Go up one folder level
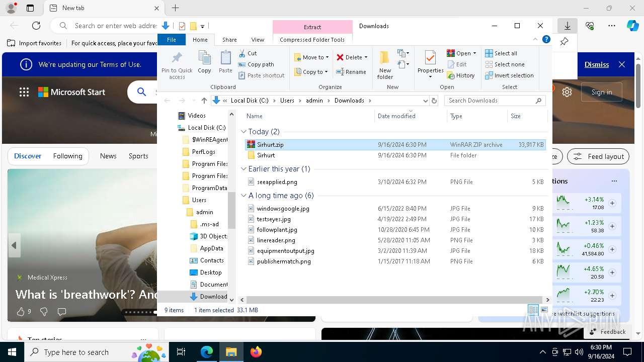The width and height of the screenshot is (644, 362). [x=204, y=101]
